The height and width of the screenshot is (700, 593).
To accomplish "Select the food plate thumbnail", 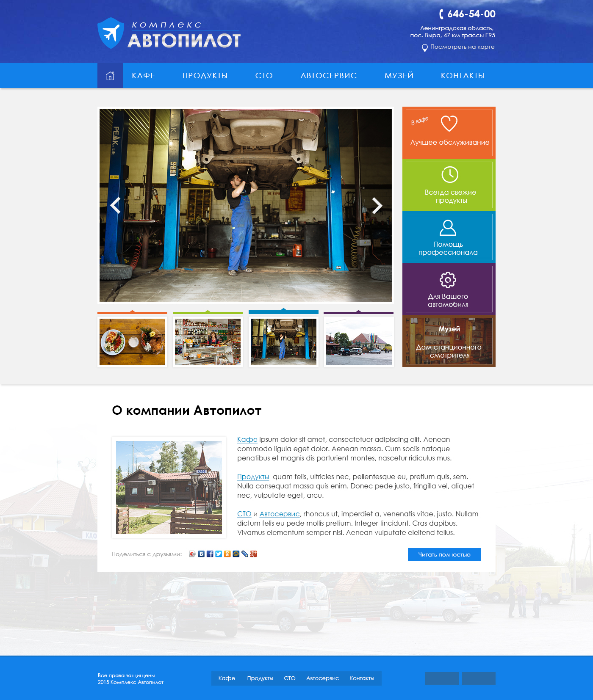I will (x=132, y=342).
